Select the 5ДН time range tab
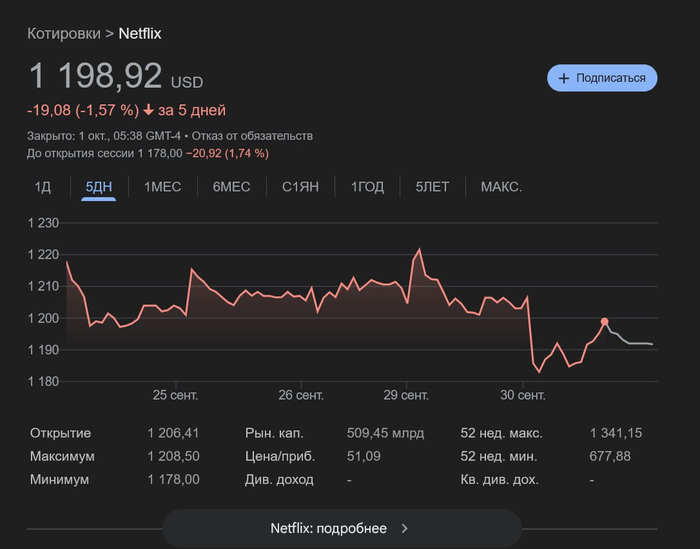Image resolution: width=700 pixels, height=549 pixels. 99,187
